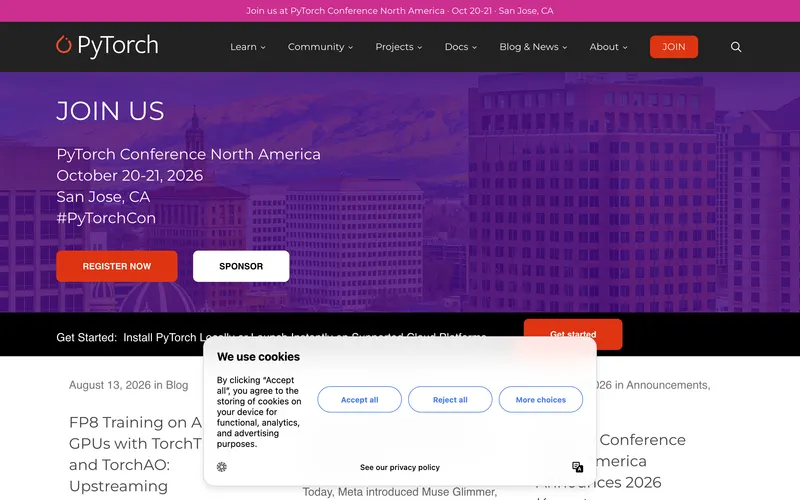Click the REGISTER NOW button
Viewport: 800px width, 500px height.
pos(117,266)
